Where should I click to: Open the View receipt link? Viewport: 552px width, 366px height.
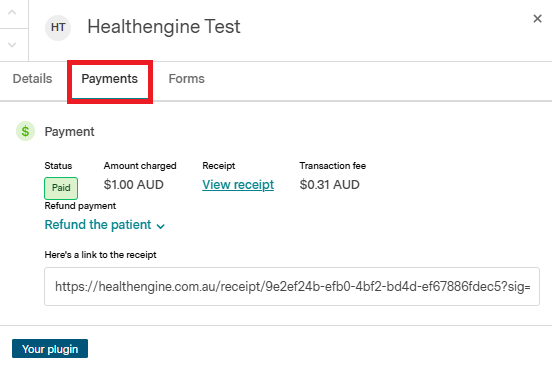[238, 184]
